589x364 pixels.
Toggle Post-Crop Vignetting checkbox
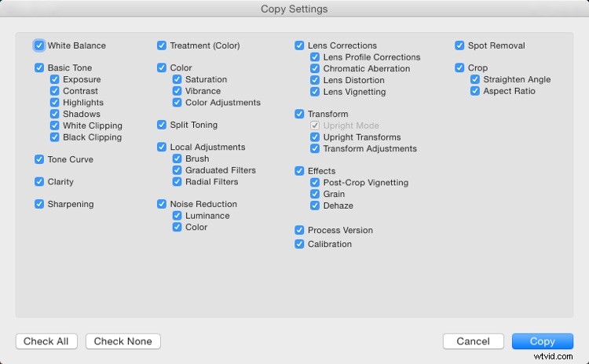[315, 183]
